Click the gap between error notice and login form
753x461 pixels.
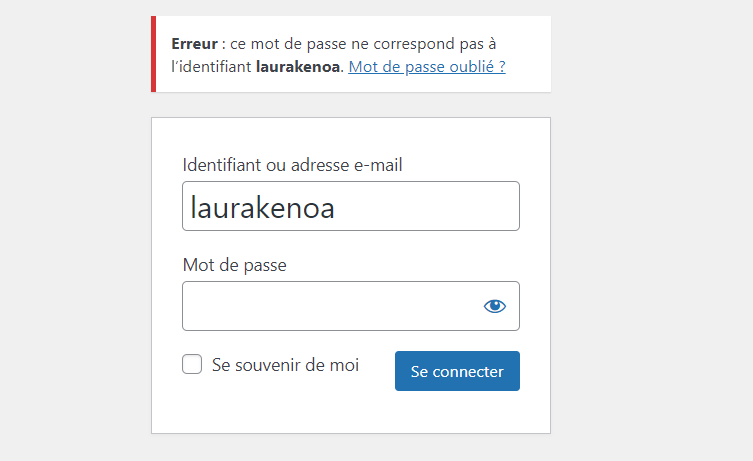tap(350, 105)
